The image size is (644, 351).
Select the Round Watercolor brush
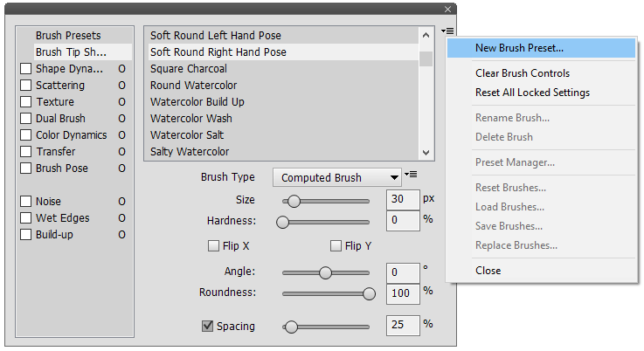tap(193, 86)
